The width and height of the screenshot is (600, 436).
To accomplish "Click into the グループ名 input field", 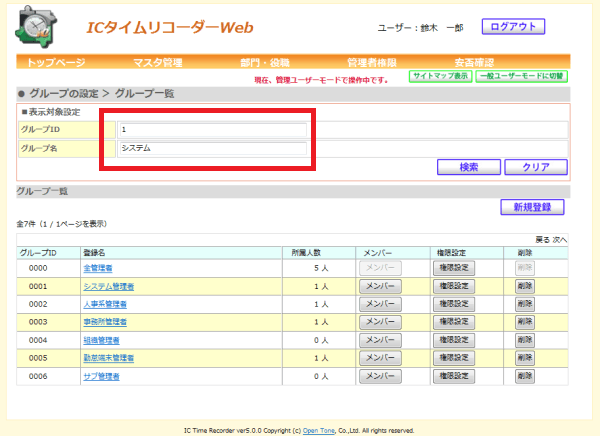I will 213,148.
